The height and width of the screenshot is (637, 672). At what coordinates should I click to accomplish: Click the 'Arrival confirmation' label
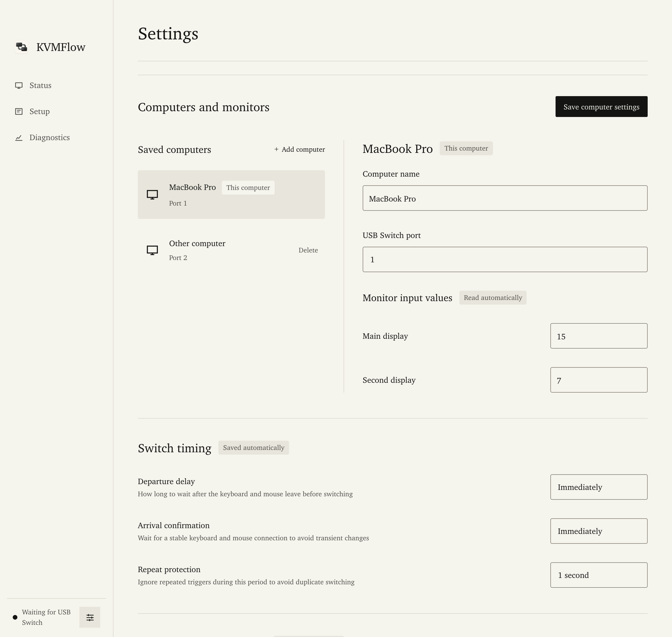coord(174,526)
